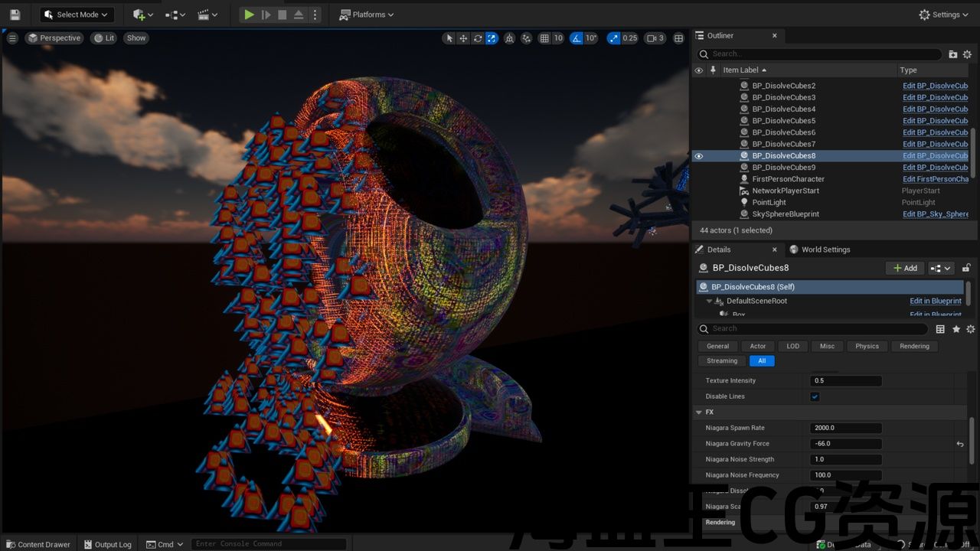
Task: Click the Eject icon in the play controls
Action: pos(298,15)
